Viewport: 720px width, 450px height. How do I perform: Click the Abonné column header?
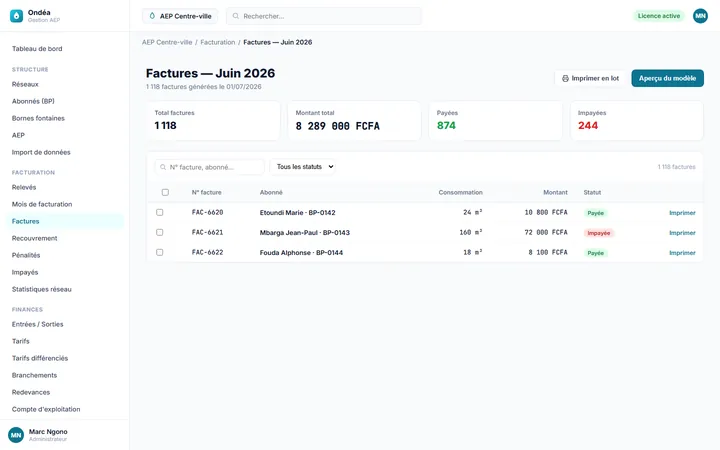[271, 192]
